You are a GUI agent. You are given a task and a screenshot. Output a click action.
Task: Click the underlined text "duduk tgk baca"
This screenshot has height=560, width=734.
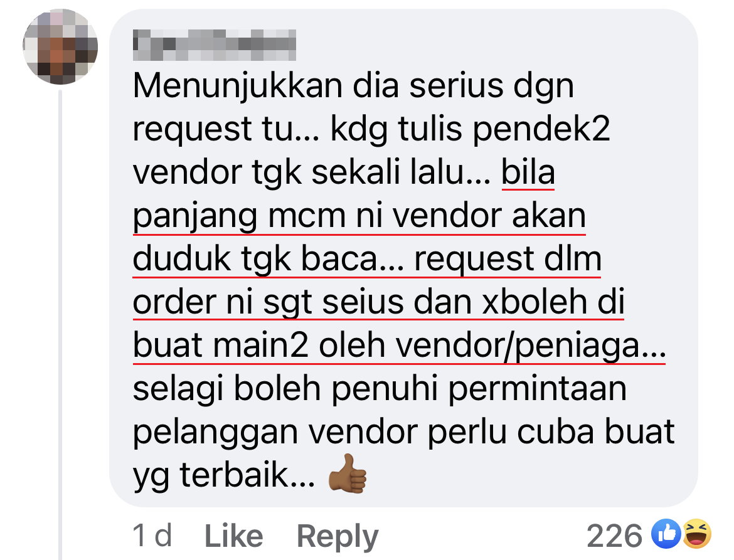269,260
